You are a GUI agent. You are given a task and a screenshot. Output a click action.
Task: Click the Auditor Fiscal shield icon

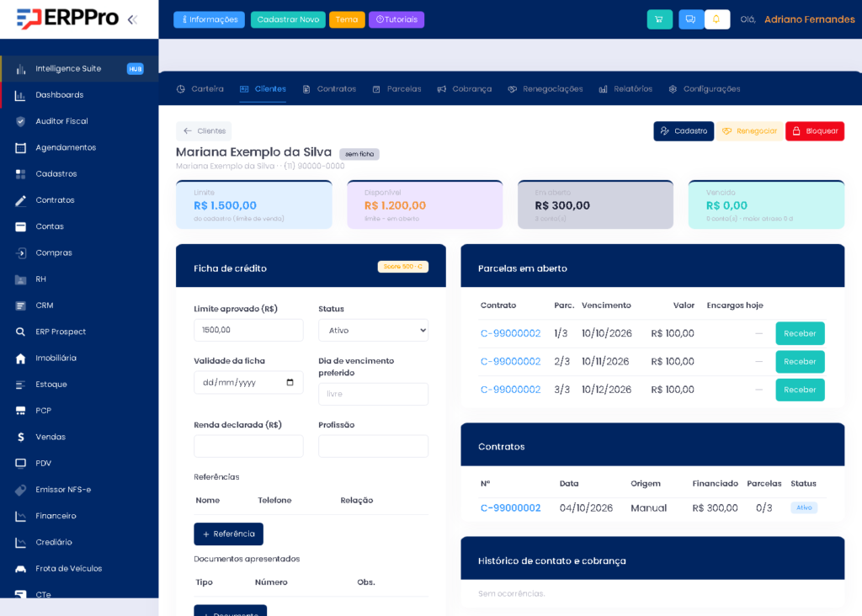[20, 121]
